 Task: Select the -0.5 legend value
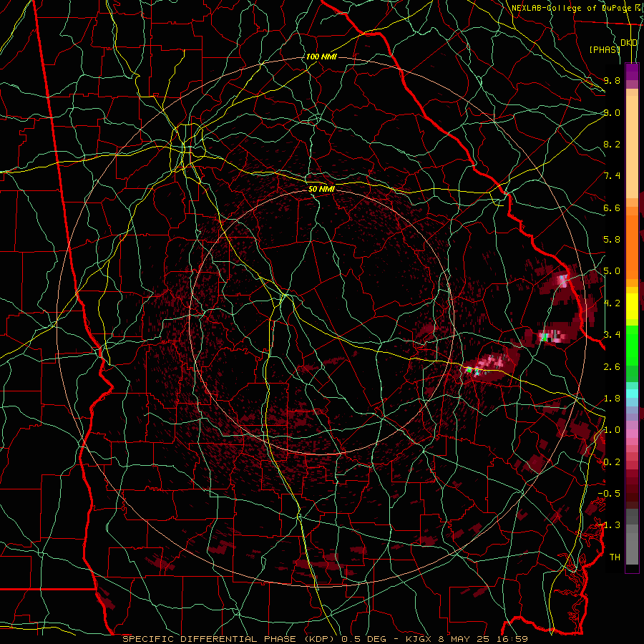(609, 494)
